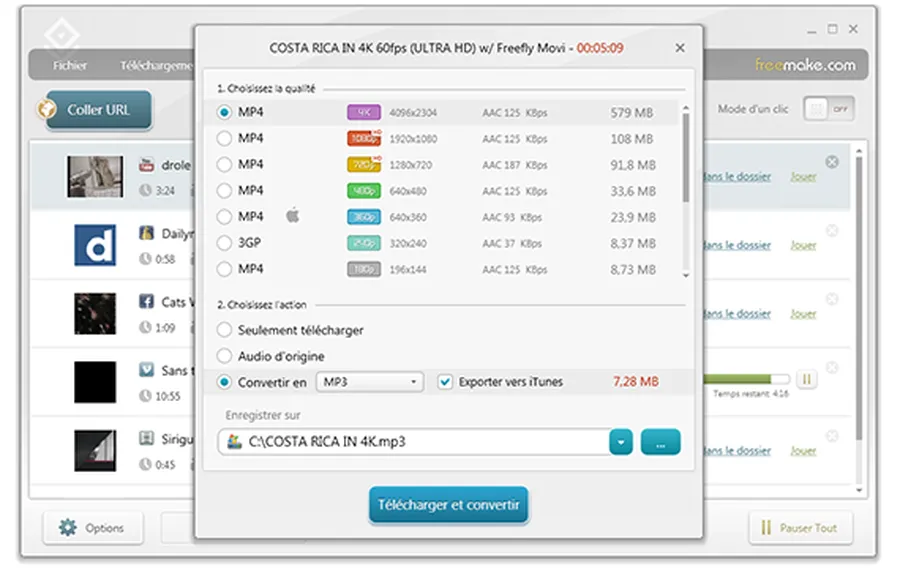Select 'Seulement télécharger' action

224,330
